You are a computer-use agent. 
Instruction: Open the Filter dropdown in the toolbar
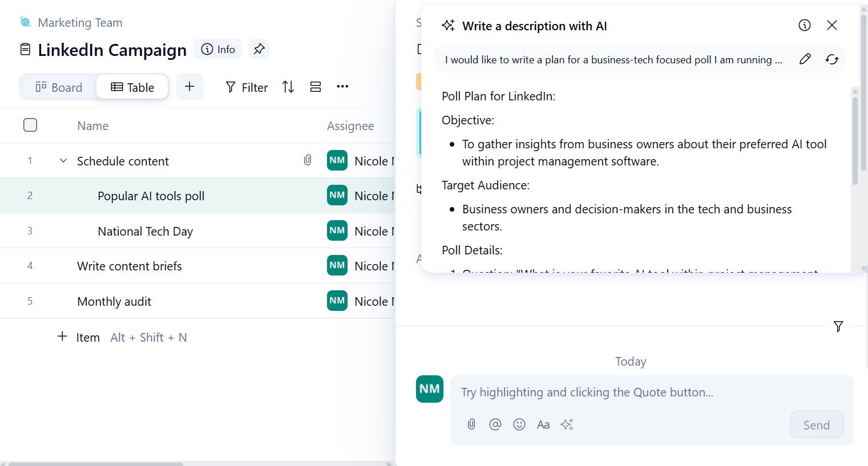246,87
